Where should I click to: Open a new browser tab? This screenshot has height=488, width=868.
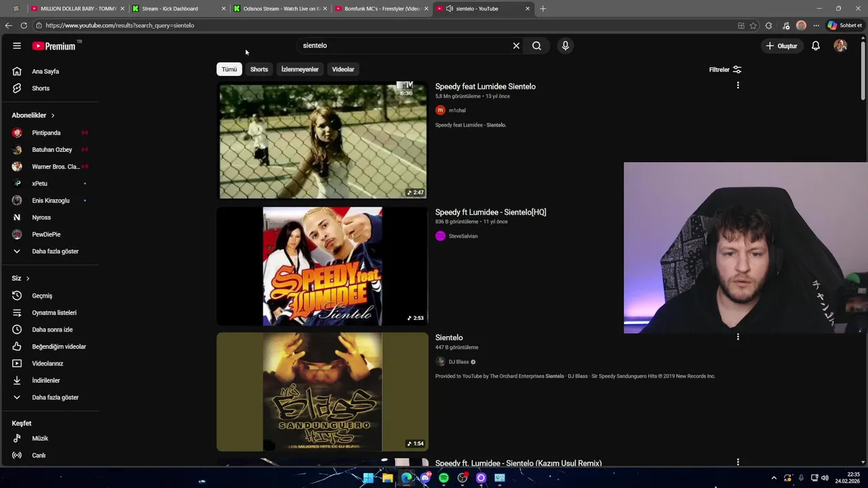tap(542, 9)
